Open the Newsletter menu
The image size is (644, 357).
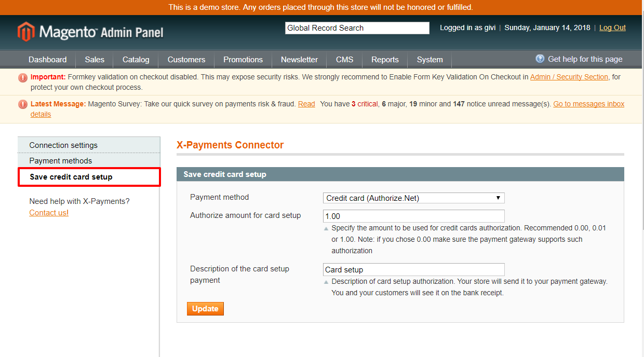pos(299,60)
